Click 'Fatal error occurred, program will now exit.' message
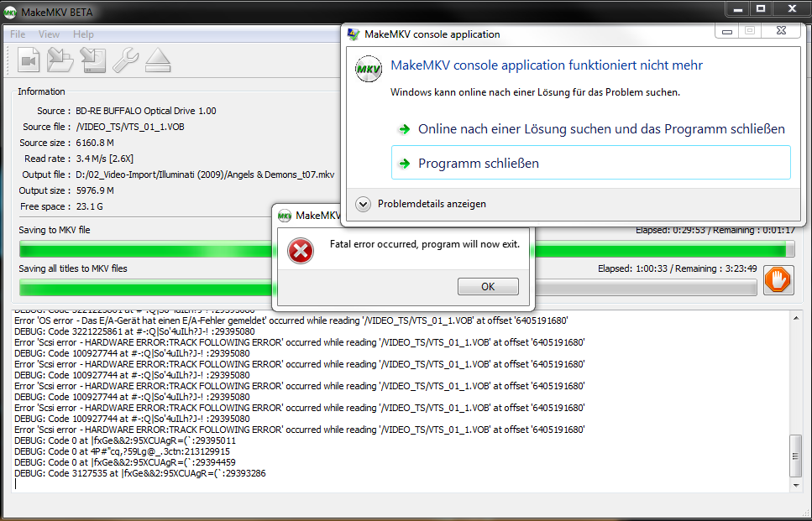The image size is (812, 521). tap(425, 244)
